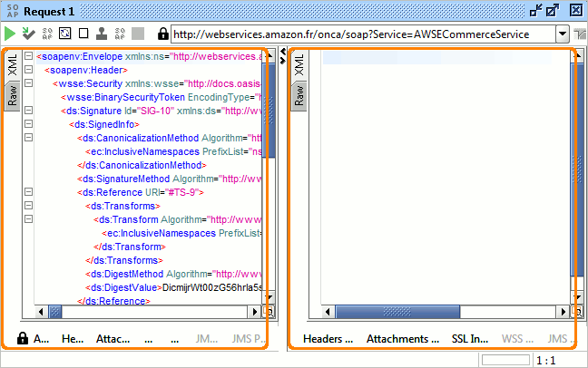Click response horizontal scrollbar right arrow
Viewport: 588px width, 368px height.
coord(563,312)
